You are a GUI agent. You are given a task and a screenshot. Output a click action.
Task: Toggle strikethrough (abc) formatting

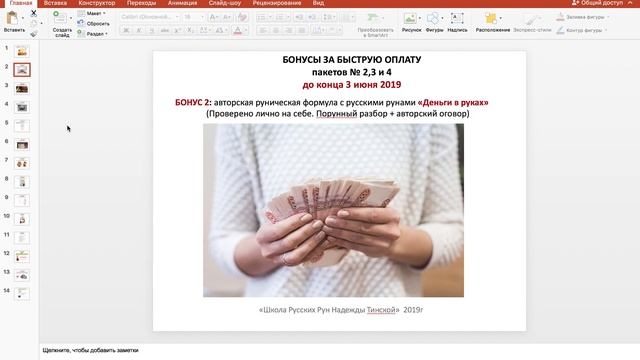click(165, 31)
